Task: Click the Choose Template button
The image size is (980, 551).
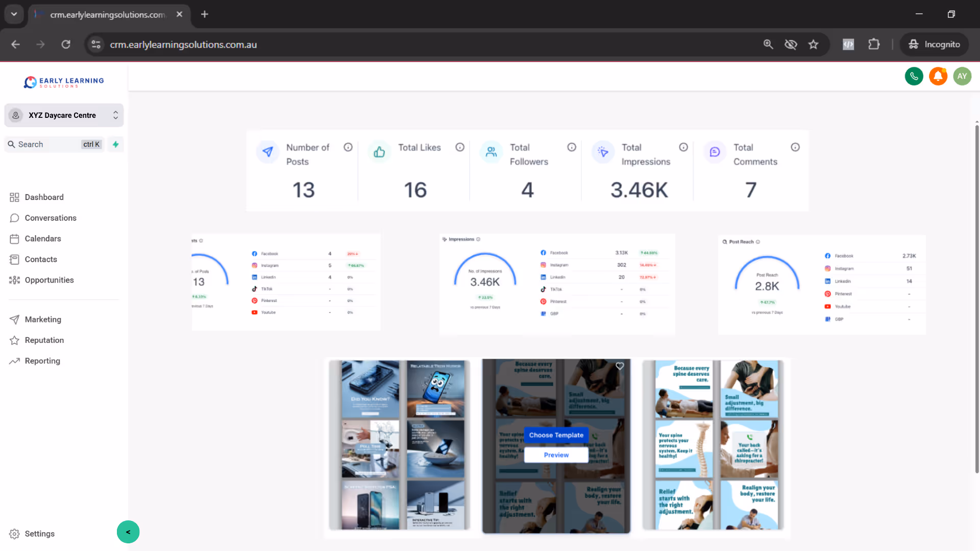Action: 556,435
